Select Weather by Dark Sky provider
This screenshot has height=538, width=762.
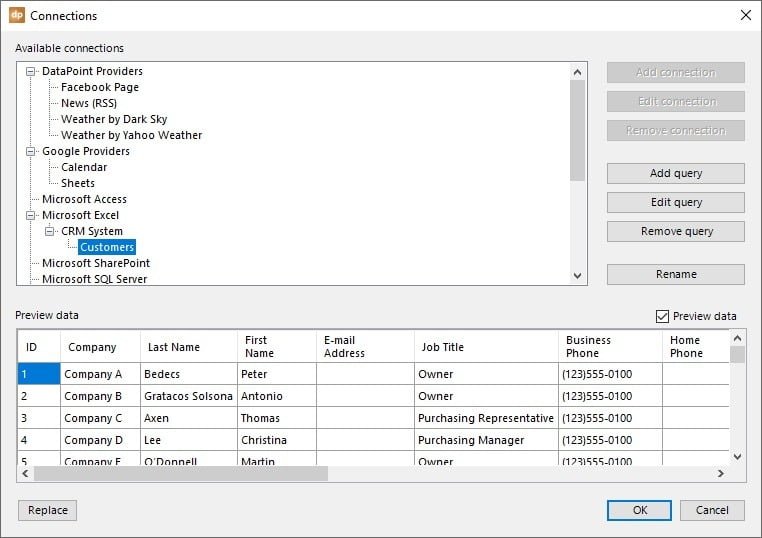(113, 119)
